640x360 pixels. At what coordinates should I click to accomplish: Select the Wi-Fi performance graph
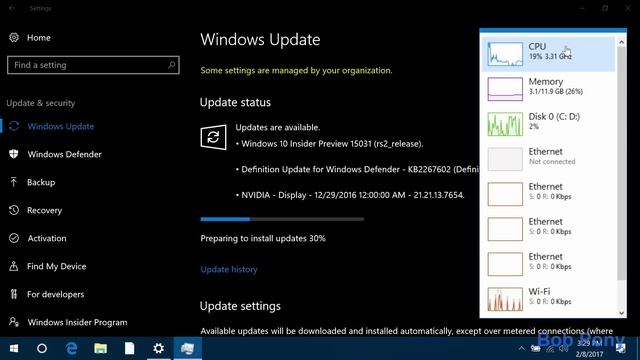pyautogui.click(x=505, y=299)
